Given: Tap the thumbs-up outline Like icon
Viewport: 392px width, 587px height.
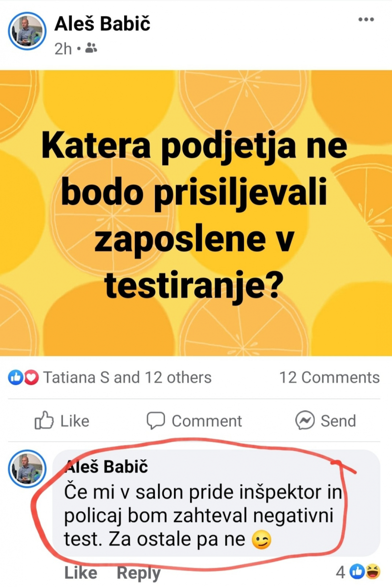Looking at the screenshot, I should (x=44, y=421).
